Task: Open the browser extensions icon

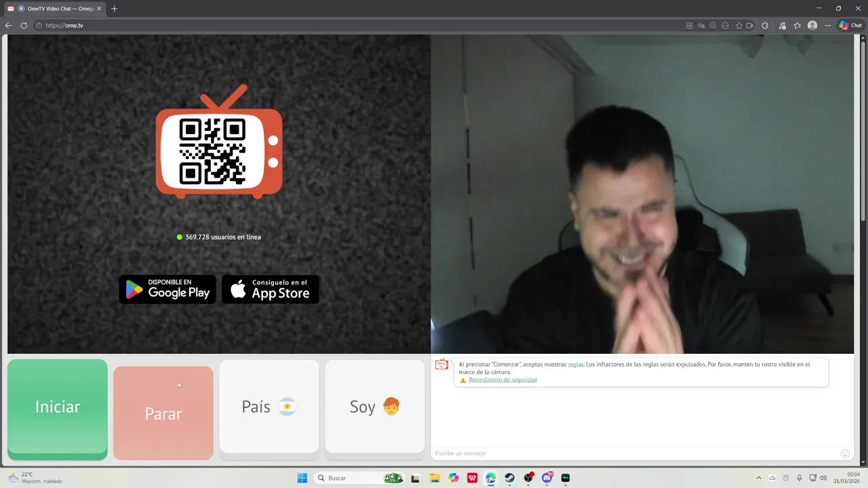Action: click(765, 26)
